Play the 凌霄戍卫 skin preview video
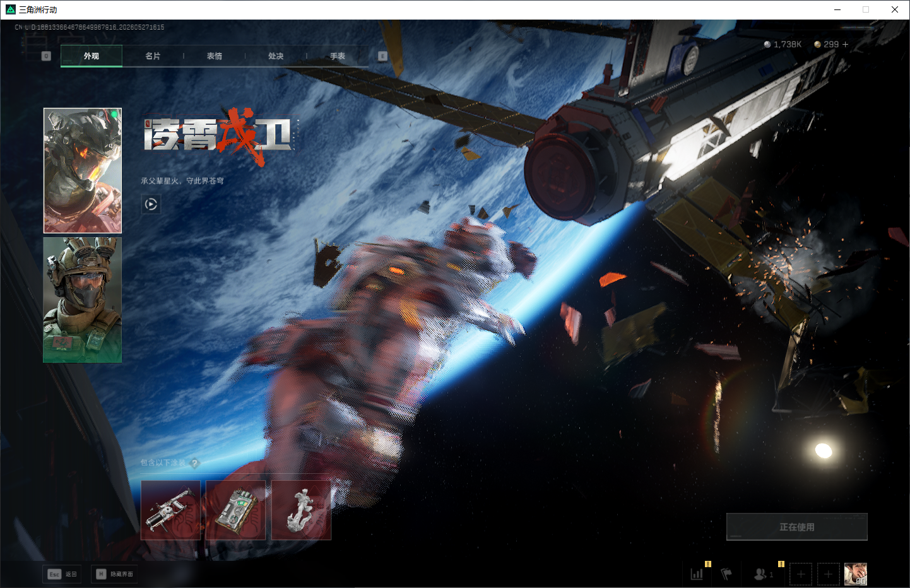This screenshot has height=588, width=910. (151, 204)
